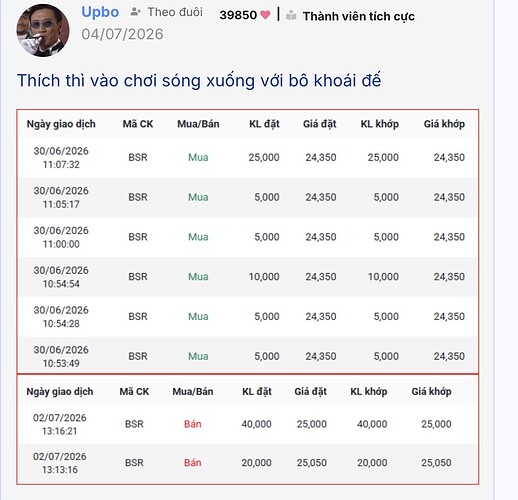Screen dimensions: 518x500
Task: Open the post title Thích thì vào chơi sóng xuống
Action: coord(199,81)
